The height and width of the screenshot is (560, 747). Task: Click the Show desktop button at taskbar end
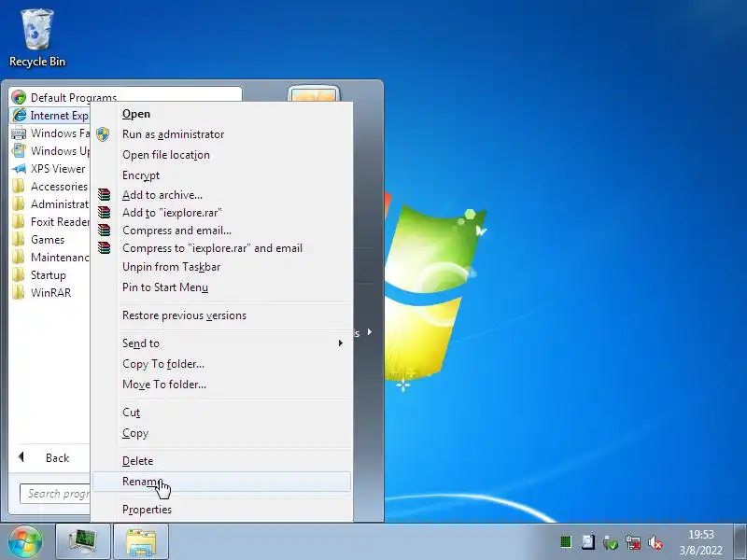(740, 541)
